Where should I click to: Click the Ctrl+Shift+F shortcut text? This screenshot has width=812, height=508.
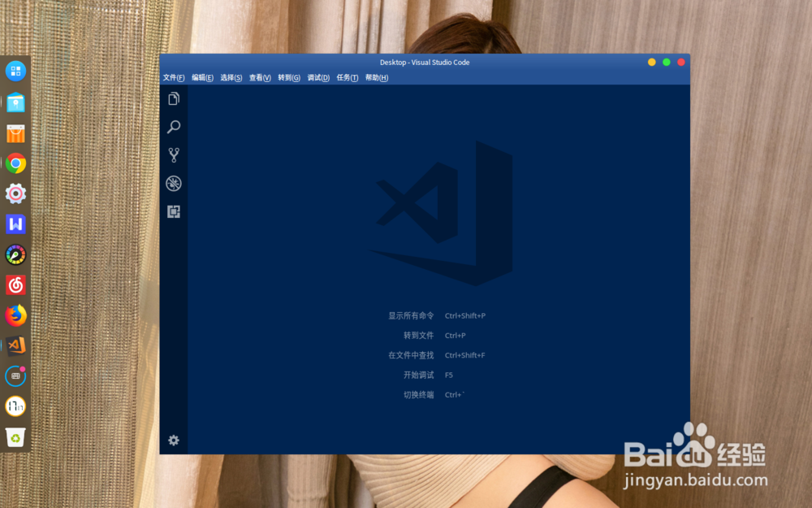[x=465, y=355]
